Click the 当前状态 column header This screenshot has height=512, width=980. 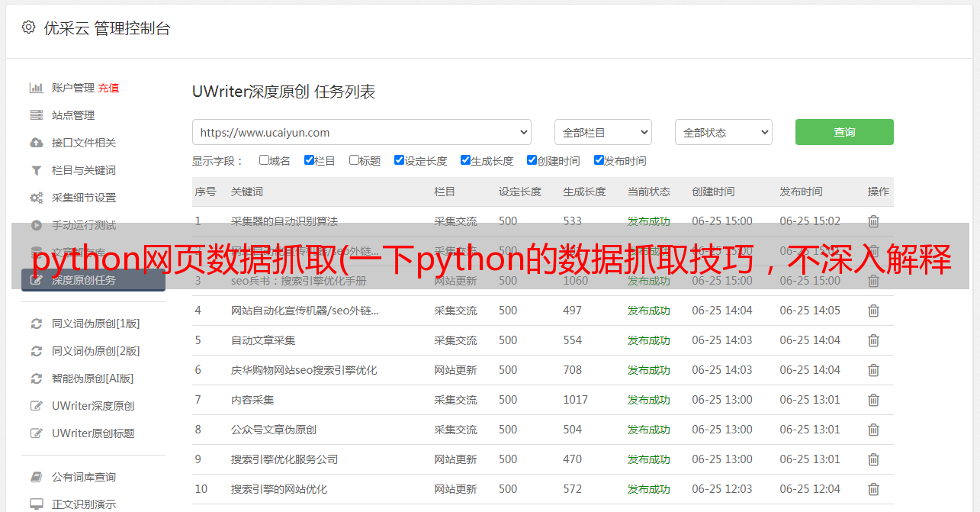[x=649, y=192]
